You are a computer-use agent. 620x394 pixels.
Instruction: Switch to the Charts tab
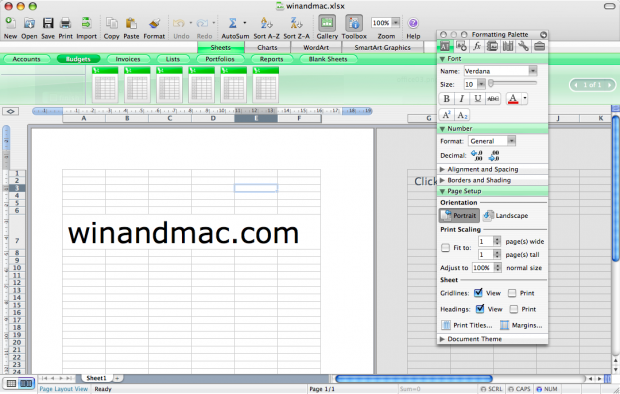[x=267, y=47]
